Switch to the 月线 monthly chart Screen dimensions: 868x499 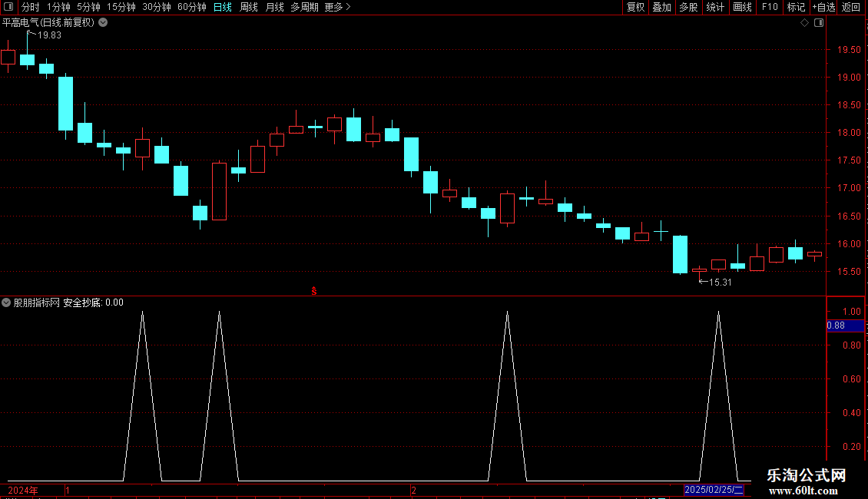point(274,7)
